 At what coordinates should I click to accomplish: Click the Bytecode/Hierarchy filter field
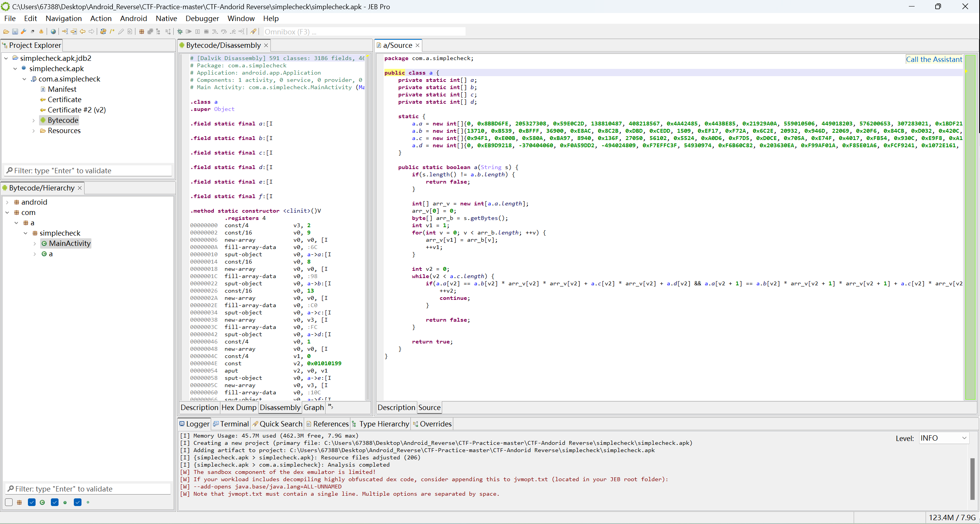click(x=88, y=489)
